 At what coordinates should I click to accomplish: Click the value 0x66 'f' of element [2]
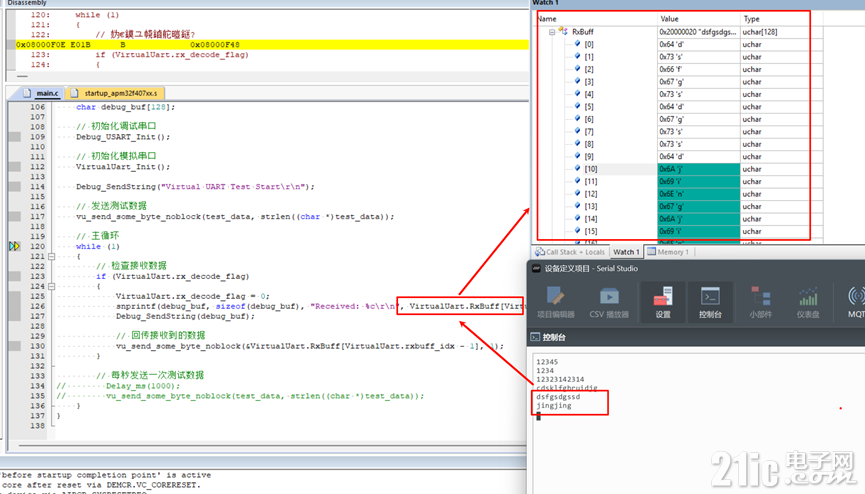(698, 69)
